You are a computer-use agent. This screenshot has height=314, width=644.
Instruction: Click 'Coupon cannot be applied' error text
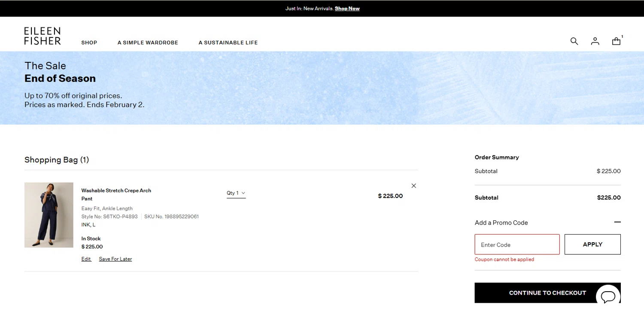click(x=504, y=259)
